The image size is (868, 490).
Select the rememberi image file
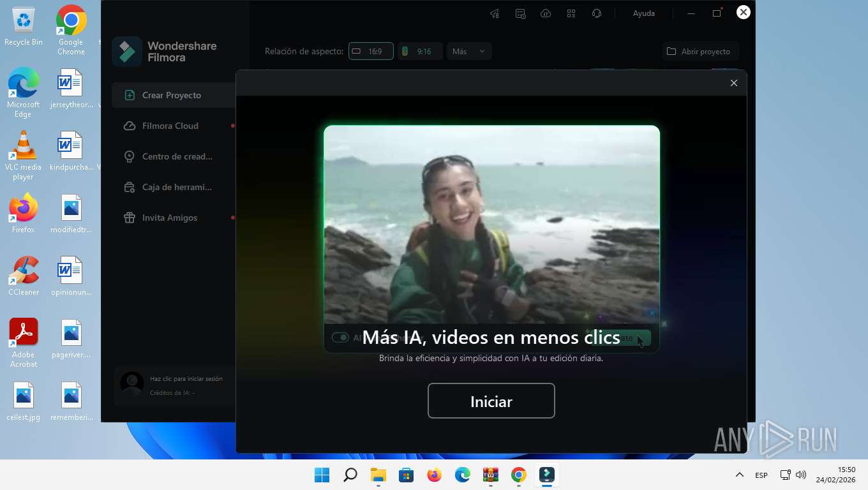(71, 401)
